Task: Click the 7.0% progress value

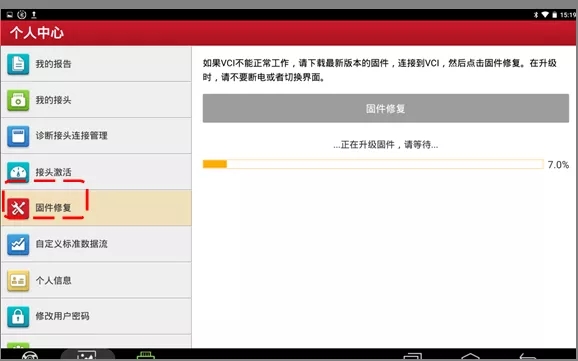Action: click(x=558, y=164)
